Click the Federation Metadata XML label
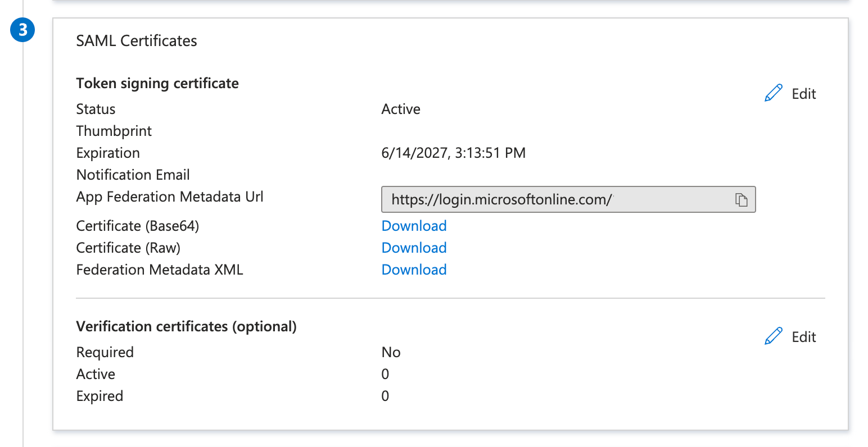This screenshot has height=447, width=868. pyautogui.click(x=160, y=270)
